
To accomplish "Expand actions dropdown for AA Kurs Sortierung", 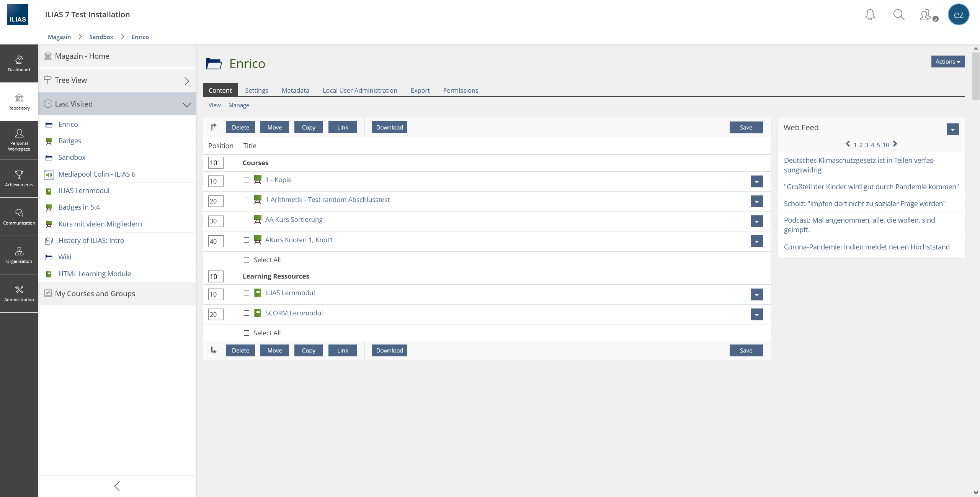I will tap(756, 221).
